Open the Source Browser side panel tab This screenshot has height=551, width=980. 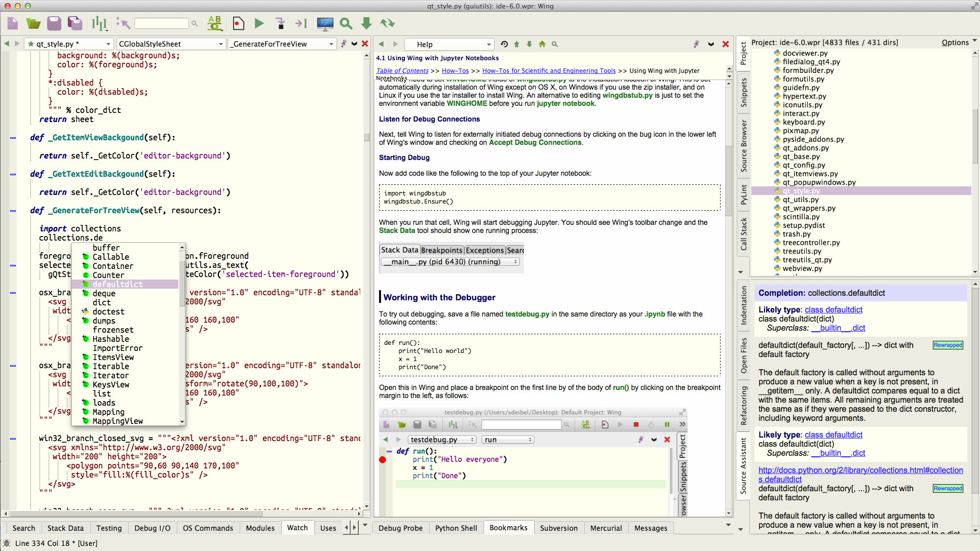click(x=743, y=144)
